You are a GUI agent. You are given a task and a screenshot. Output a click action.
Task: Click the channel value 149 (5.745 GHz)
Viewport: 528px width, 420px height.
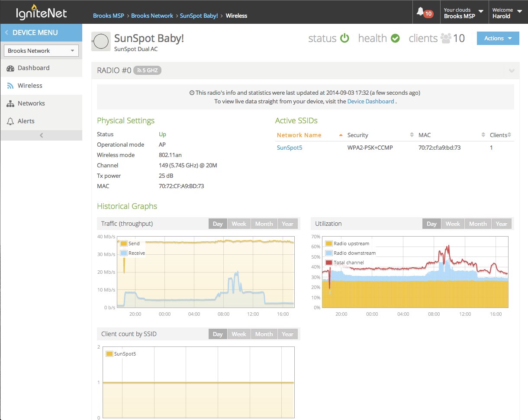188,165
